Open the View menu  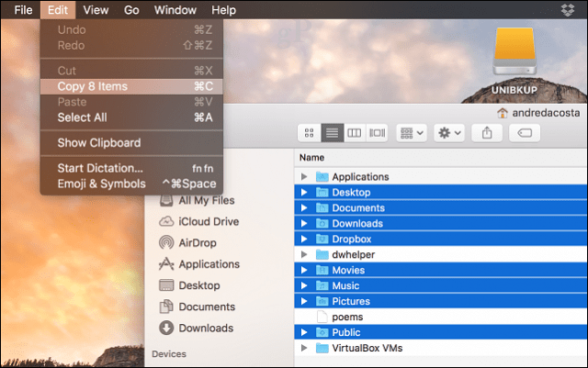(96, 10)
